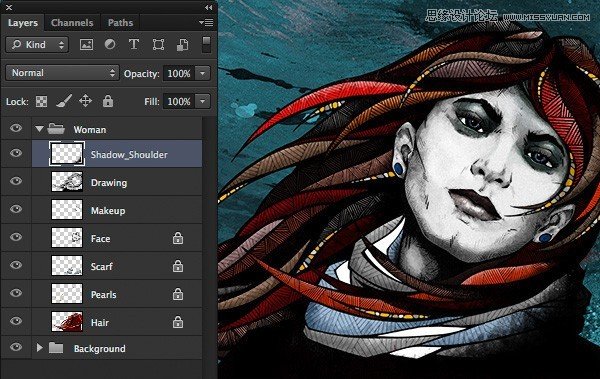Hide the Scarf layer eye
Screen dimensions: 600x379
[x=16, y=265]
